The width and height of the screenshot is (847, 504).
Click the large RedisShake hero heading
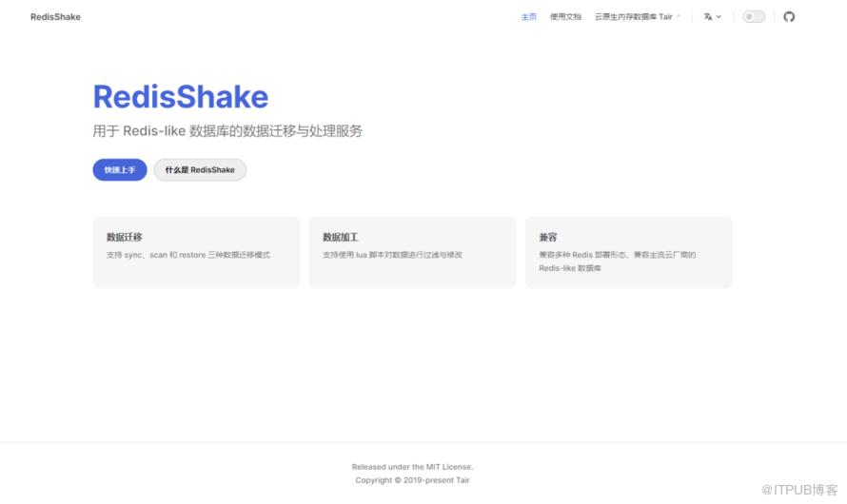point(181,97)
